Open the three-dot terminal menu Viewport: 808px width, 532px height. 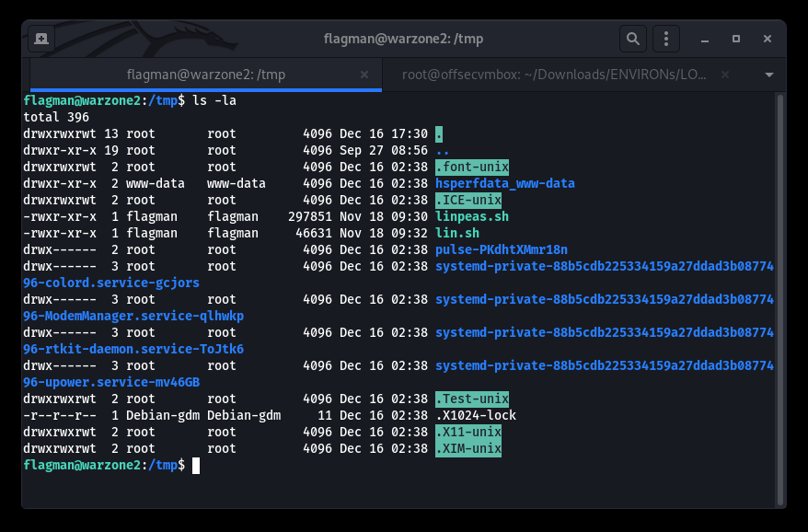665,39
